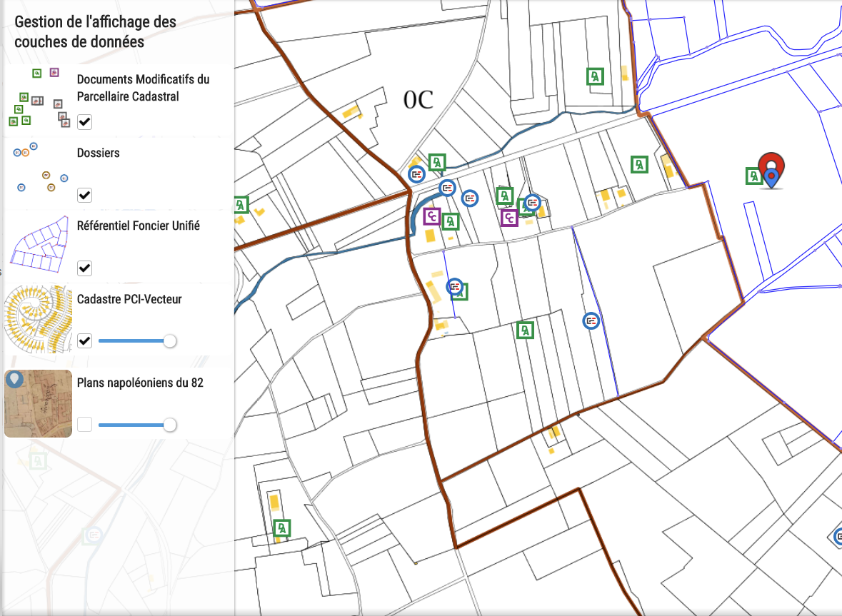Toggle the Dossiers layer checkbox

point(85,195)
